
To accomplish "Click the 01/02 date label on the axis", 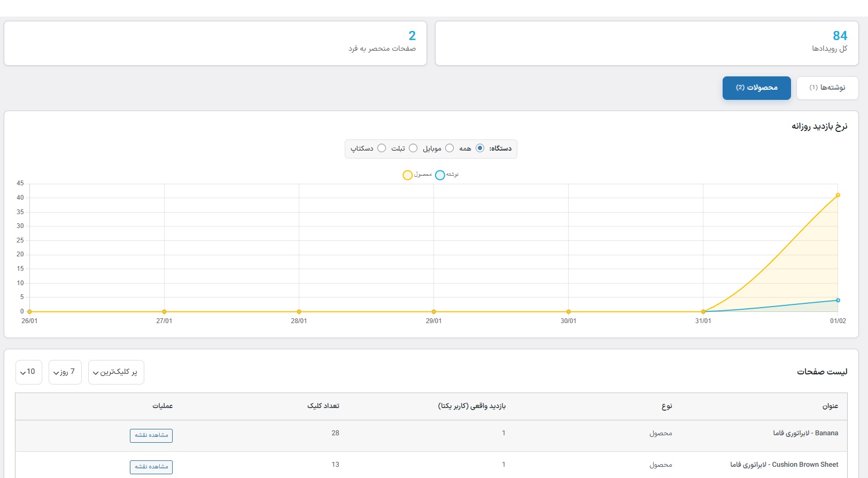I will 838,321.
